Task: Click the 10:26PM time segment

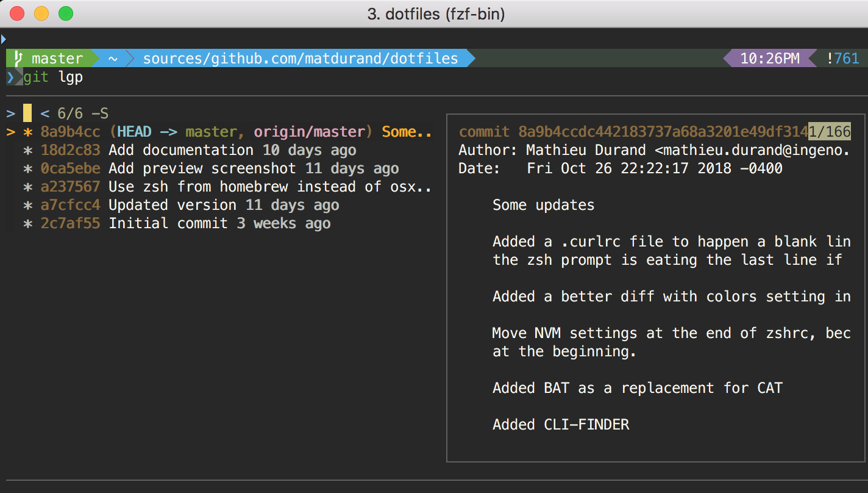Action: pyautogui.click(x=770, y=59)
